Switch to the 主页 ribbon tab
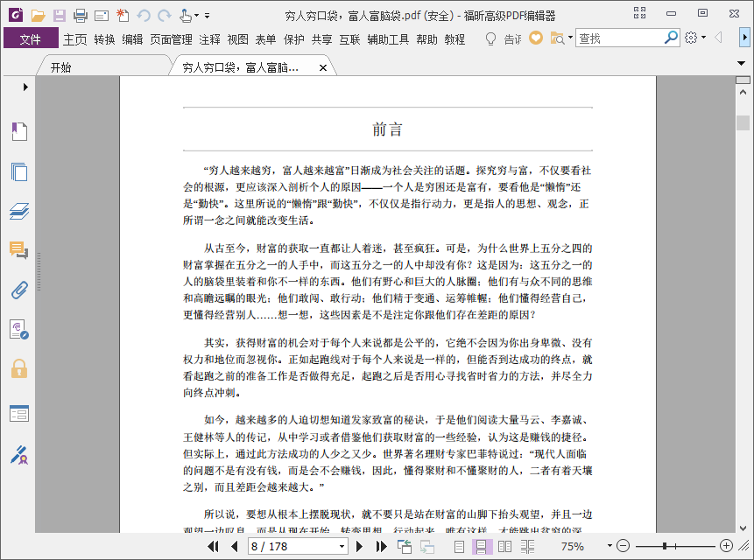The image size is (754, 560). pyautogui.click(x=75, y=38)
